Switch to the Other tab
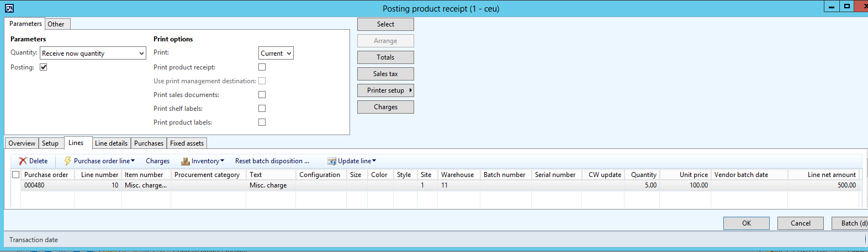Viewport: 868px width, 252px height. pyautogui.click(x=56, y=24)
